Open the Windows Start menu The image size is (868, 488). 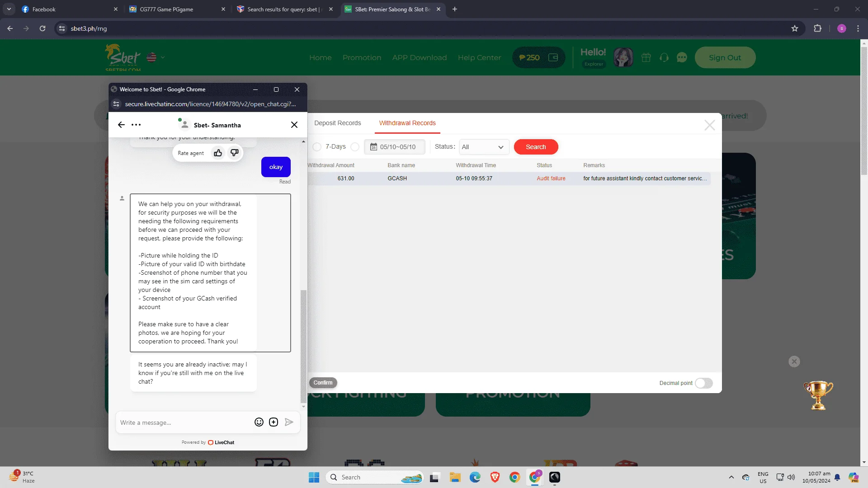314,477
